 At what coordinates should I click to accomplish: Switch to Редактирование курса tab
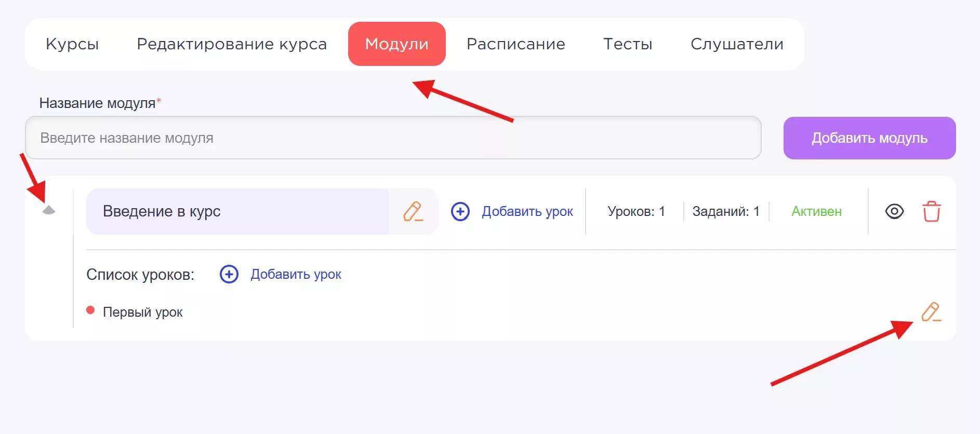tap(232, 44)
